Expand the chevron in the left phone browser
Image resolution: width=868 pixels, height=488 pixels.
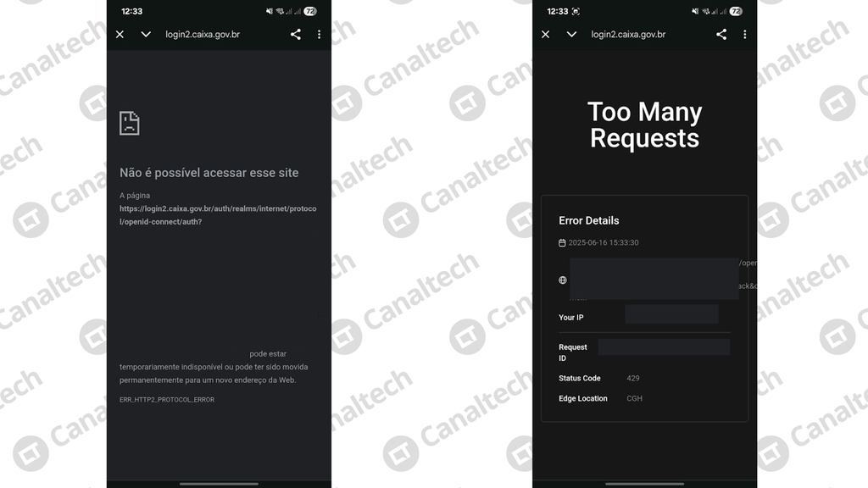[146, 34]
